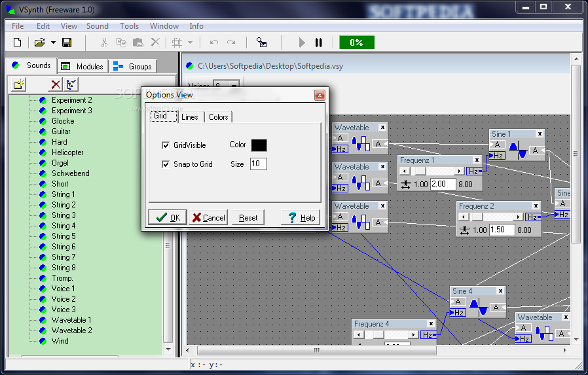Open the Tools menu

pos(130,26)
